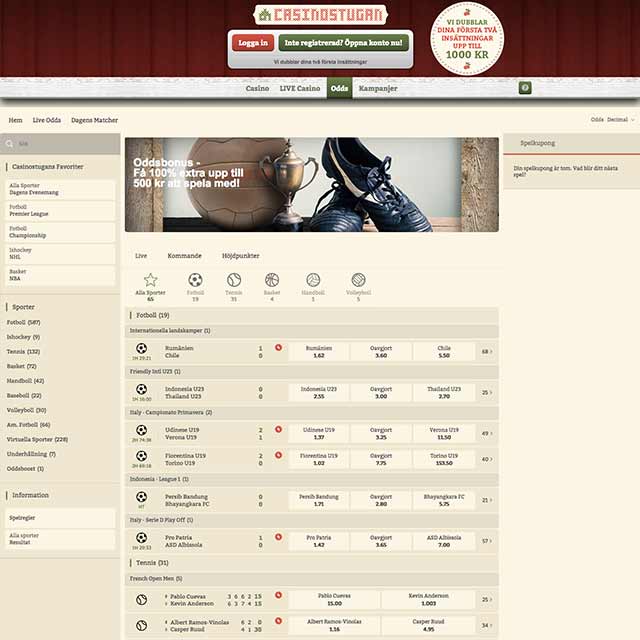The image size is (640, 640).
Task: Expand more bets for Rumänien vs Chile
Action: pyautogui.click(x=486, y=352)
